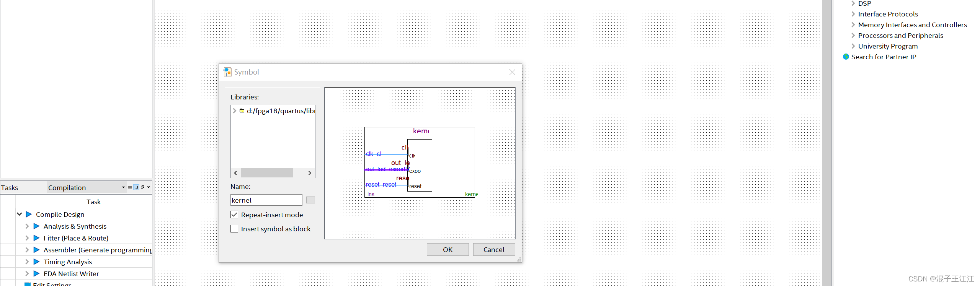Image resolution: width=980 pixels, height=286 pixels.
Task: Select Interface Protocols label
Action: click(888, 14)
